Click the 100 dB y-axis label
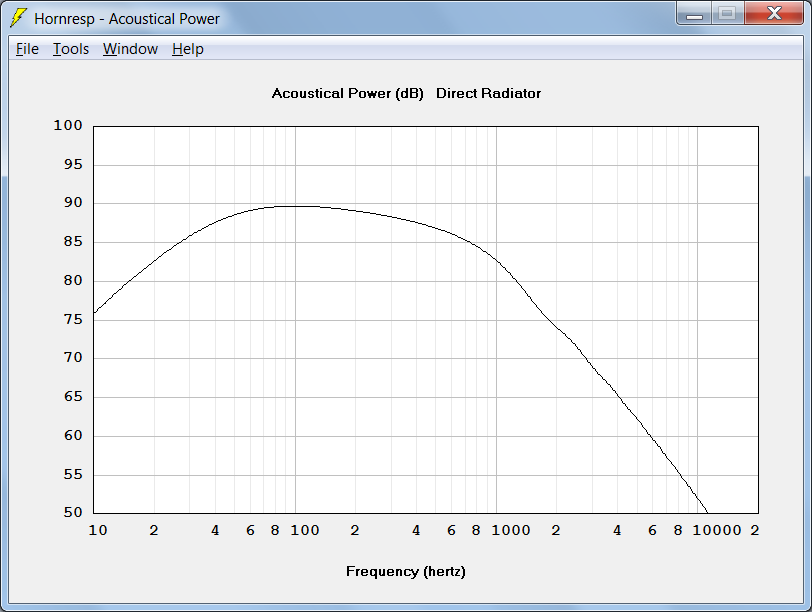The height and width of the screenshot is (612, 812). point(68,125)
